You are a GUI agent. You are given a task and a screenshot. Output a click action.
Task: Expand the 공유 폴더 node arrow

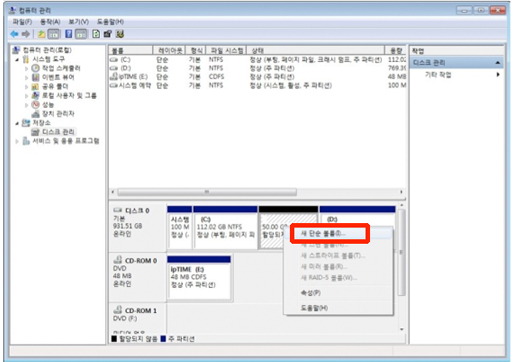point(26,87)
